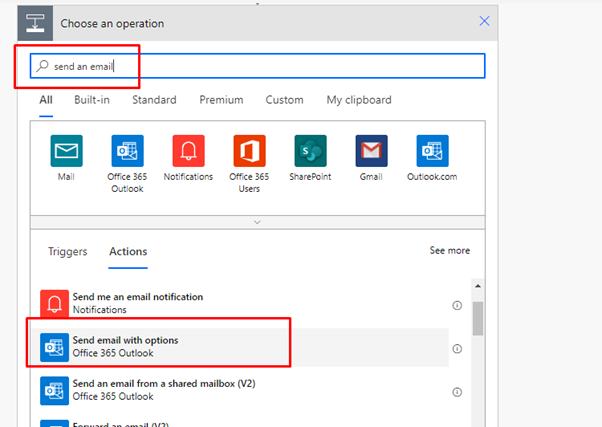
Task: Pick the Notifications connector icon
Action: point(189,151)
